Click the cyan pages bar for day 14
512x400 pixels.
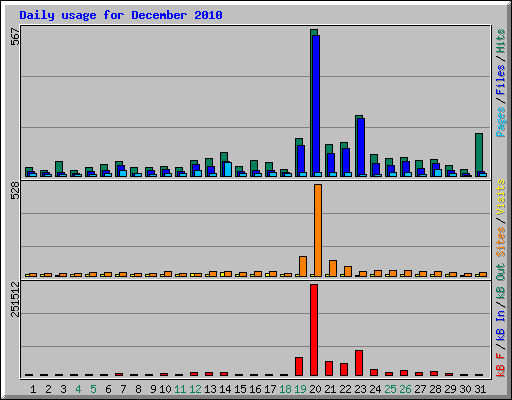[228, 169]
